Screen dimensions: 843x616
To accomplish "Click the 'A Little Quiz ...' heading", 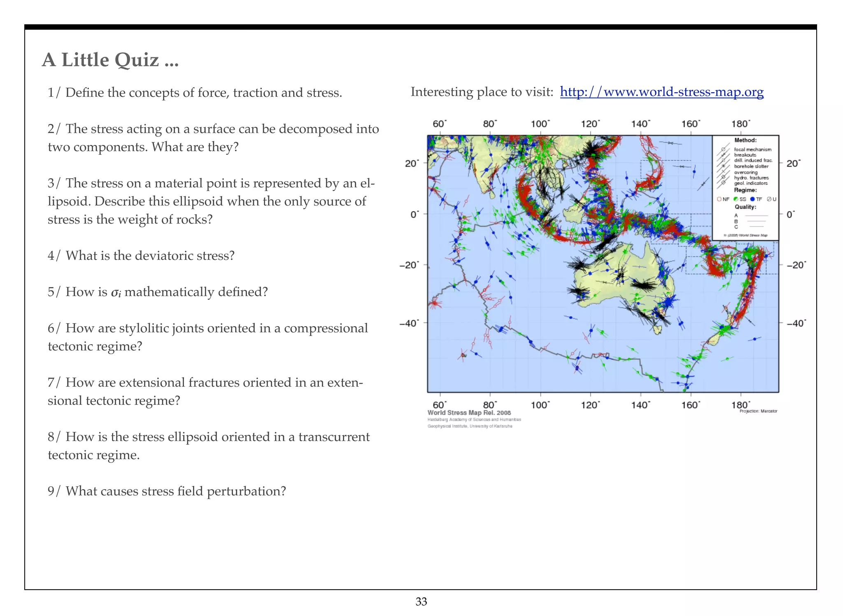I will (110, 60).
